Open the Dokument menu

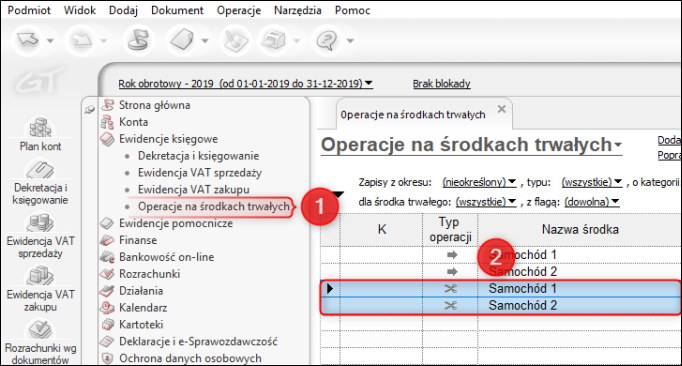tap(177, 10)
